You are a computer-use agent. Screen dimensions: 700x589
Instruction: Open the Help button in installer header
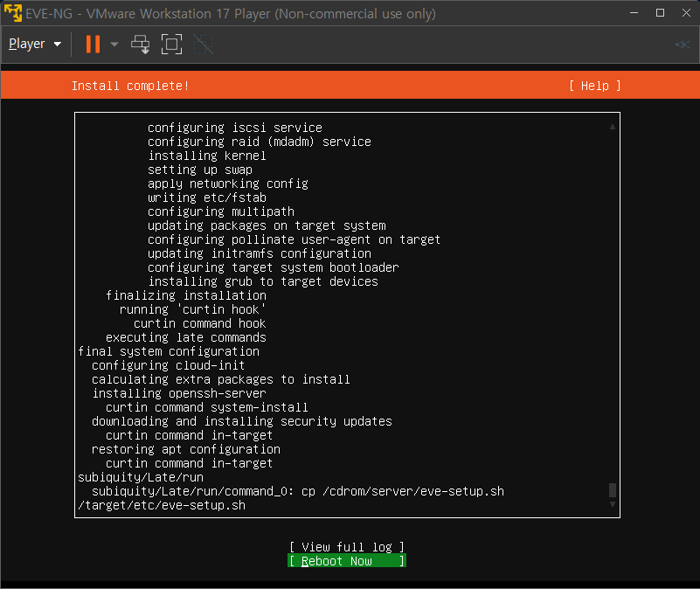point(594,86)
